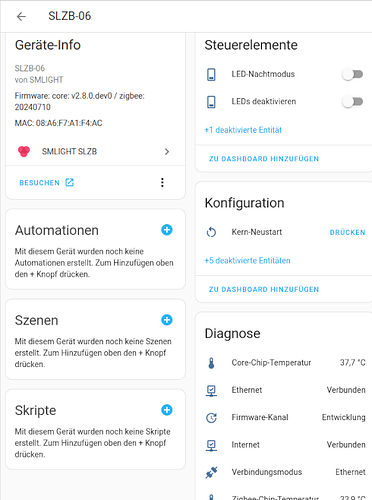The image size is (372, 500).
Task: Toggle the LEDs deaktivieren switch
Action: 353,101
